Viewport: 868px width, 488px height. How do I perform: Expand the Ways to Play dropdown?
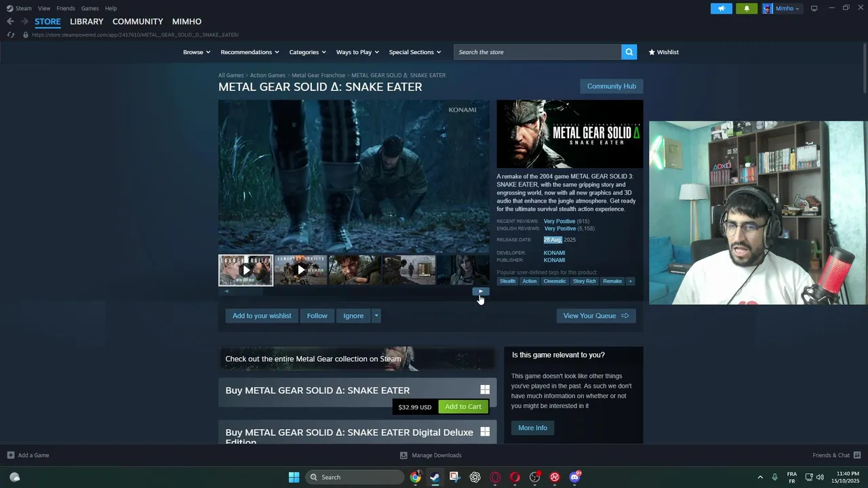pos(357,52)
